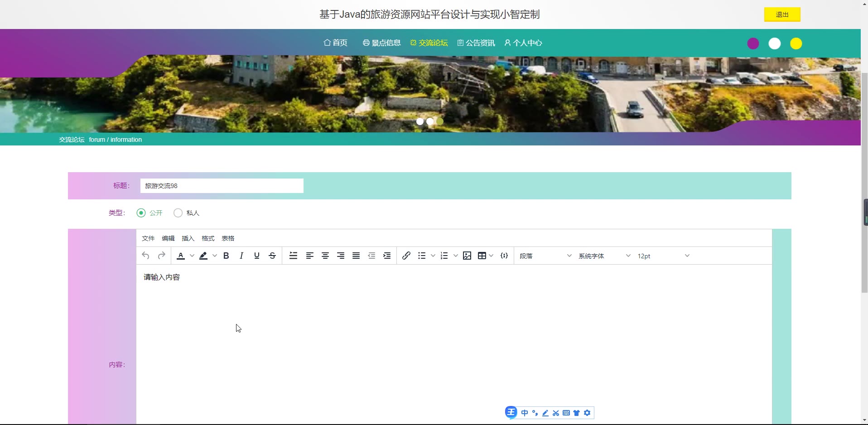Open the 系统字体 font family dropdown

tap(604, 256)
